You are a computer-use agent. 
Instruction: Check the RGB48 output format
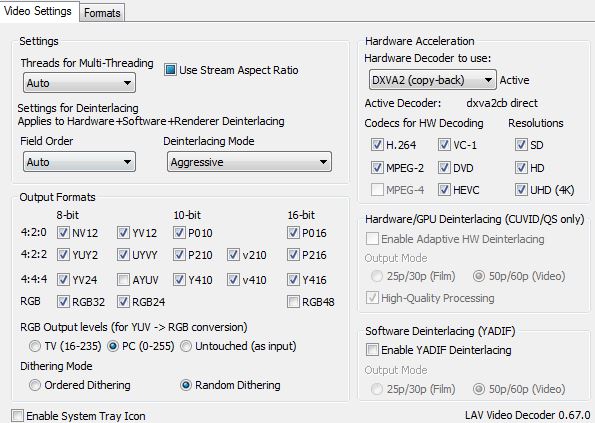coord(293,302)
